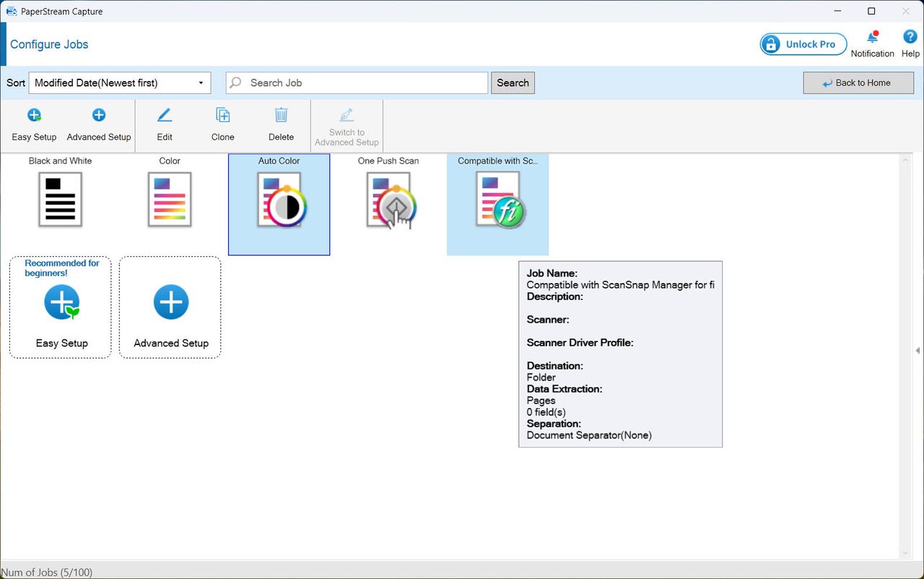Screen dimensions: 924x579
Task: Select the Color job icon
Action: (x=170, y=199)
